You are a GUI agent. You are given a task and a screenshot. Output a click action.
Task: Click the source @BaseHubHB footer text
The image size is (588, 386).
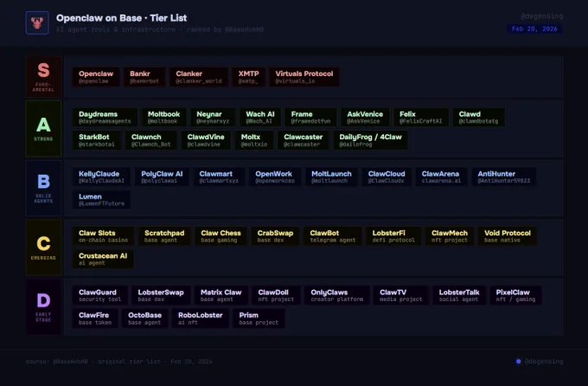pyautogui.click(x=118, y=361)
